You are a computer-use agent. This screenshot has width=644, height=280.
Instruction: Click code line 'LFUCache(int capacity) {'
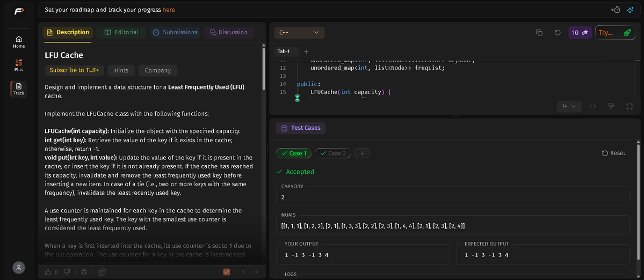pyautogui.click(x=350, y=92)
